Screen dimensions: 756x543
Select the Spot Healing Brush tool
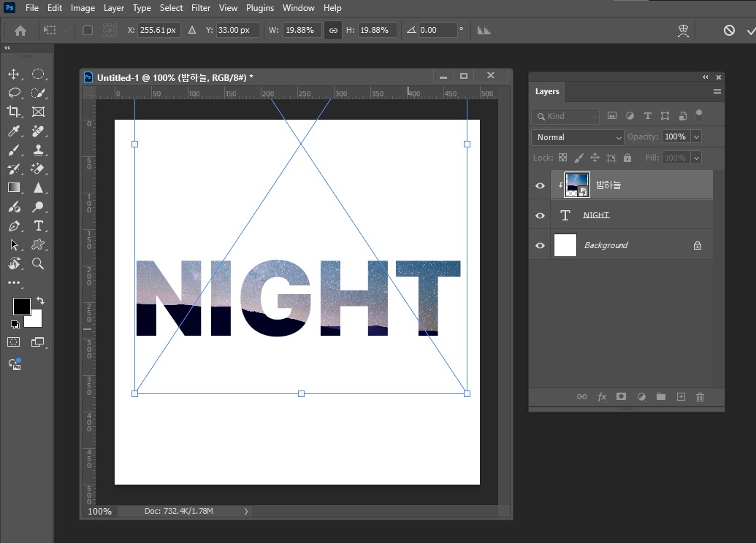tap(38, 131)
